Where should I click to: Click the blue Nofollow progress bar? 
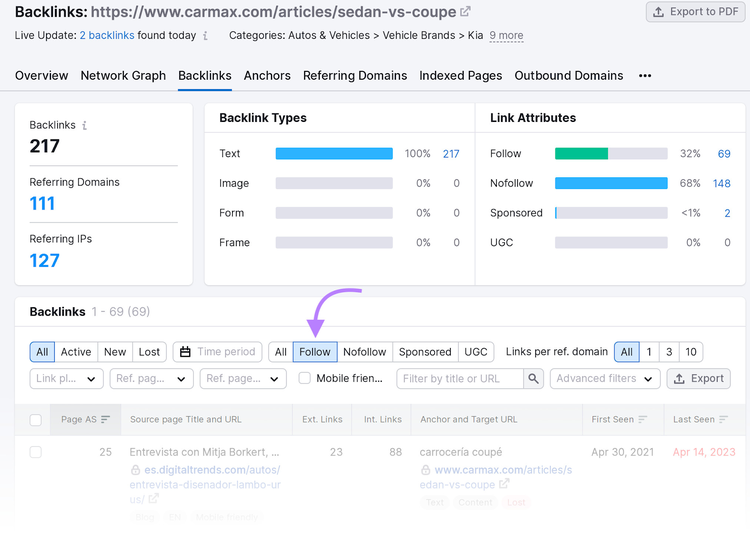(611, 183)
